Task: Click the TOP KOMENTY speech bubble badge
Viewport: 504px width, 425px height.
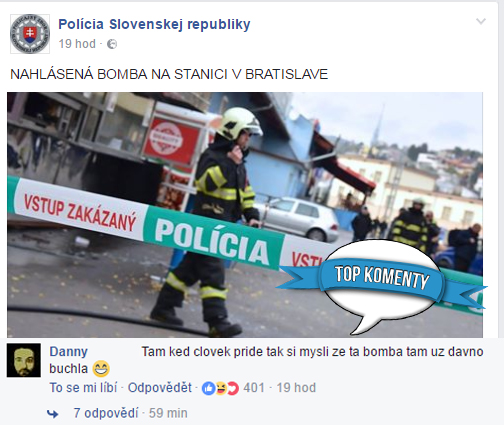Action: tap(382, 285)
